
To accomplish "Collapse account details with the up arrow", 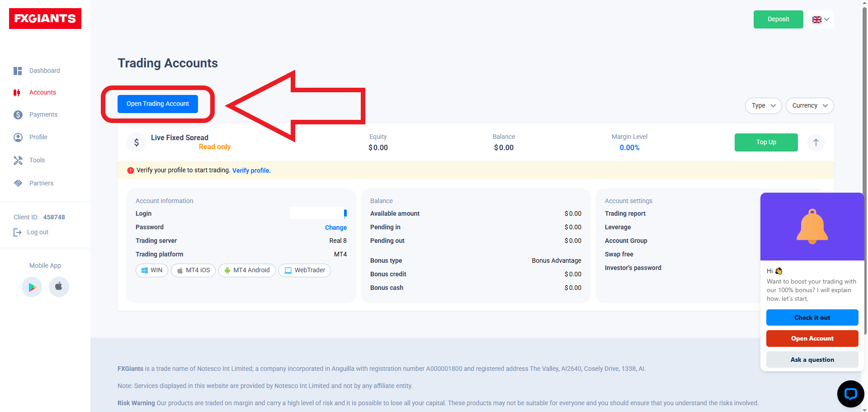I will coord(816,142).
